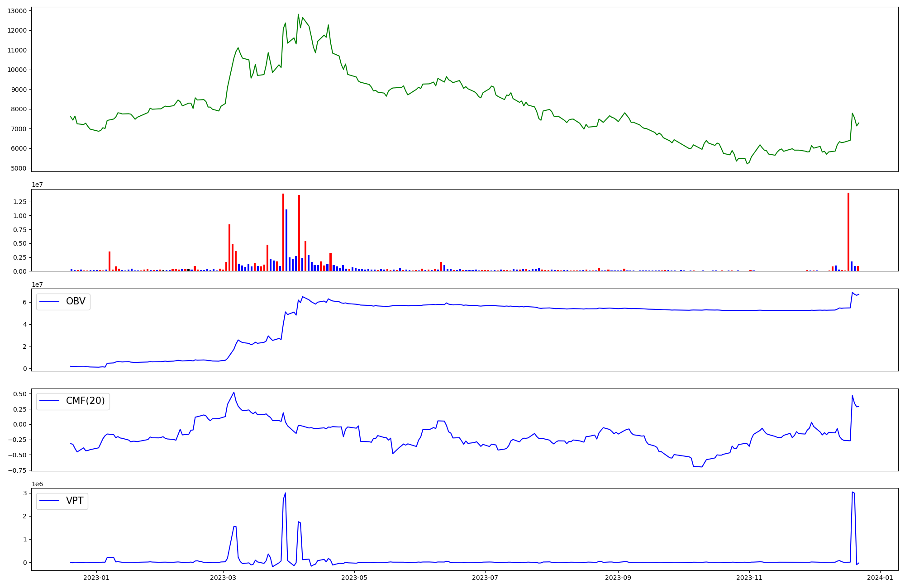Click the VPT legend label
The width and height of the screenshot is (905, 588).
point(75,501)
